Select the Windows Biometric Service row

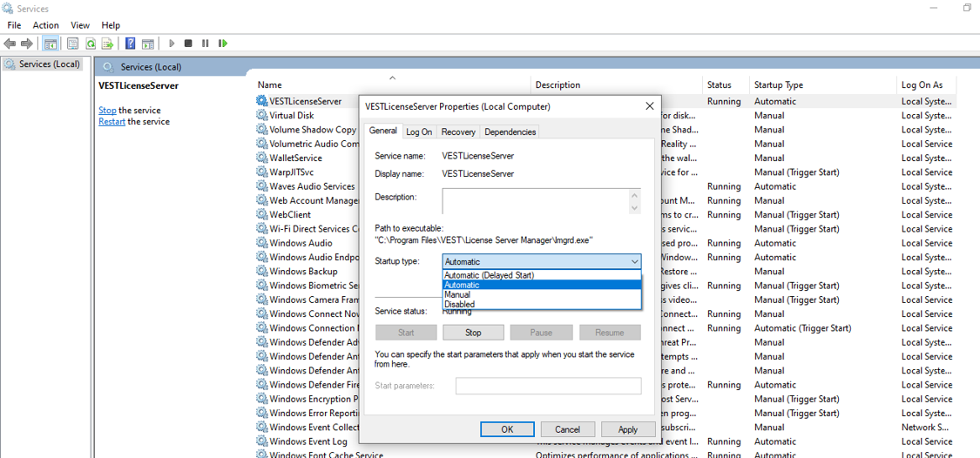[605, 286]
